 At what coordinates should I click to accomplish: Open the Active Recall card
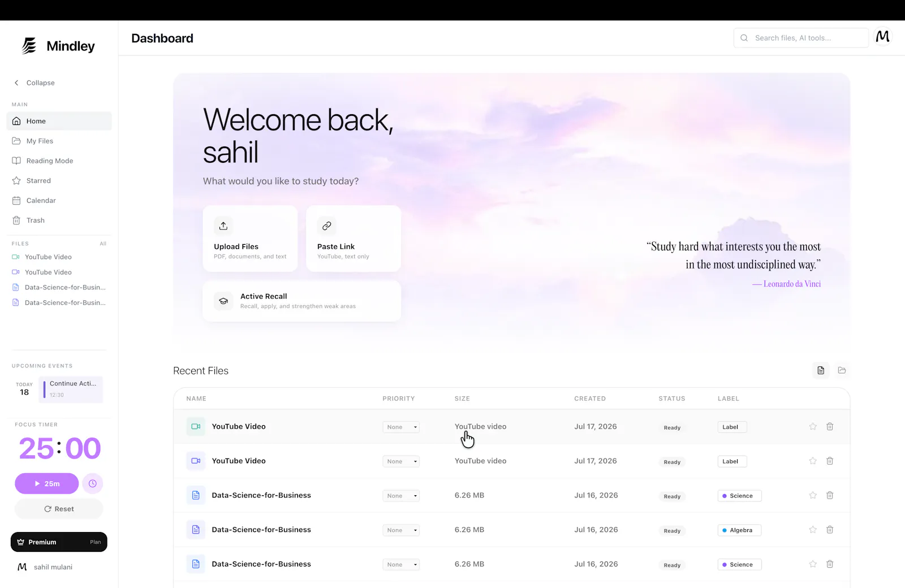point(302,301)
